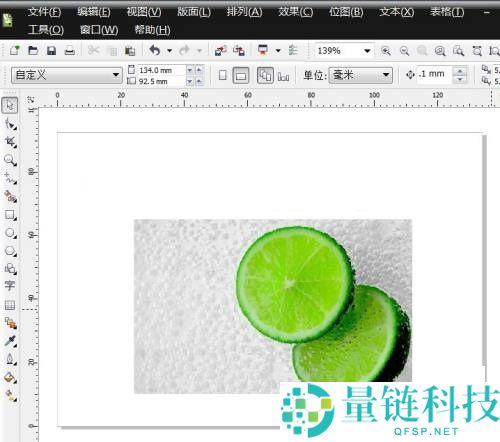Viewport: 500px width, 442px height.
Task: Select the Basic Shapes tool
Action: (10, 269)
